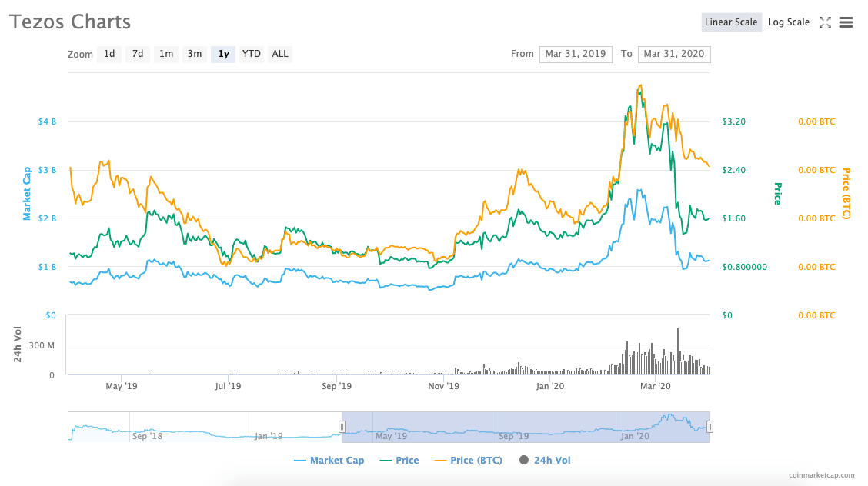
Task: Click the Tezos Charts heading
Action: pyautogui.click(x=69, y=22)
